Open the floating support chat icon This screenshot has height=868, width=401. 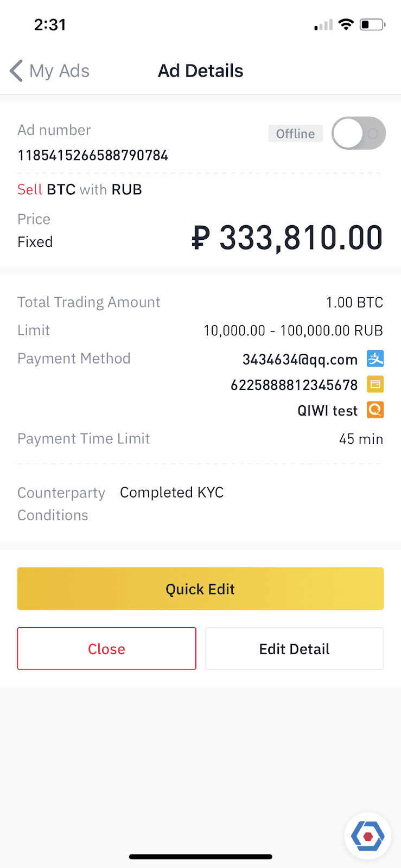point(367,836)
